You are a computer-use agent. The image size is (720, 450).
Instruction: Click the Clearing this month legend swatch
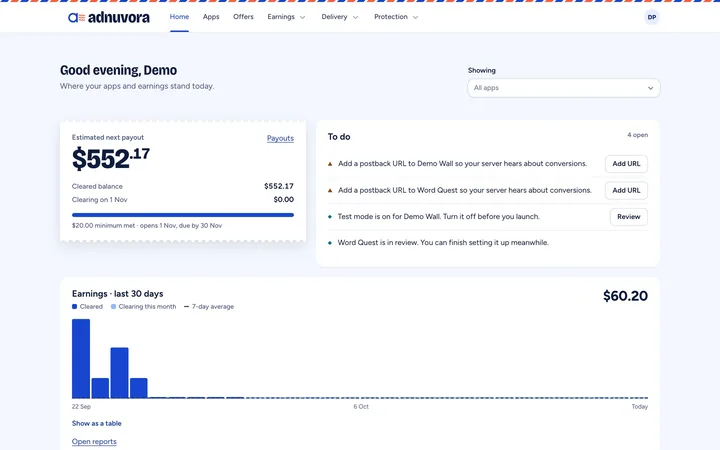click(113, 306)
